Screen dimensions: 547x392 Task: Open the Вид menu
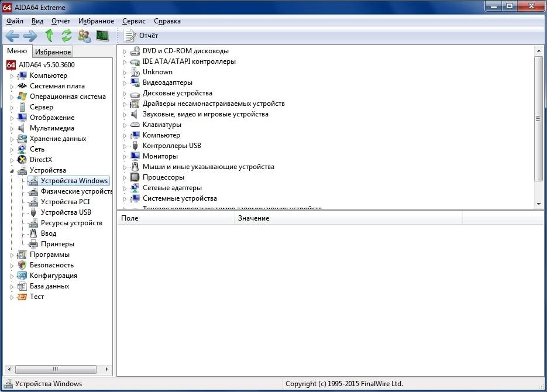(37, 21)
